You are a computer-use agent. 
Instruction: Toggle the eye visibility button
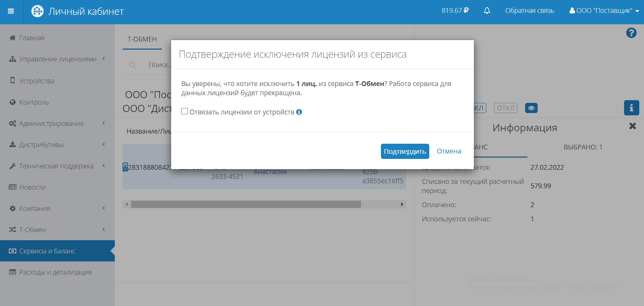[x=531, y=108]
